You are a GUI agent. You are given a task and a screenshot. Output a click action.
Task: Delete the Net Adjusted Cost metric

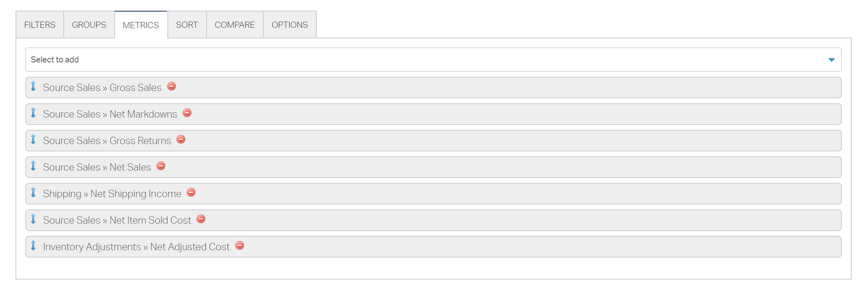coord(240,246)
